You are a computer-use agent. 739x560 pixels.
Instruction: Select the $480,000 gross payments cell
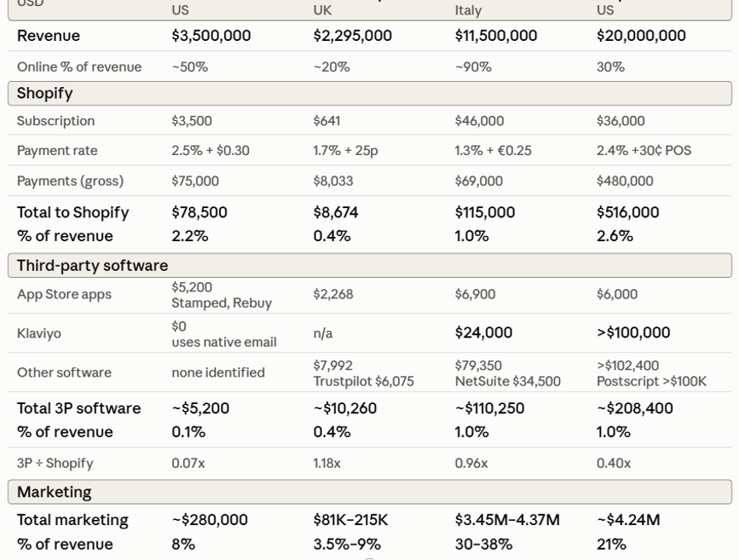[x=625, y=181]
